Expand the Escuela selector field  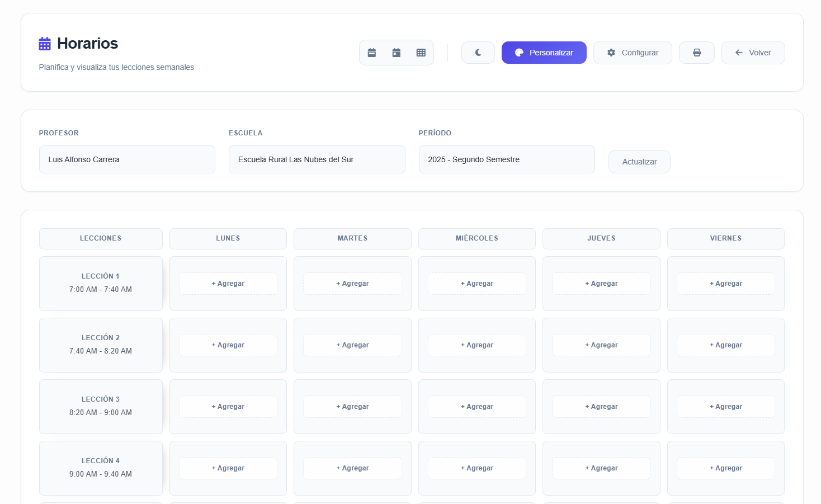[317, 159]
